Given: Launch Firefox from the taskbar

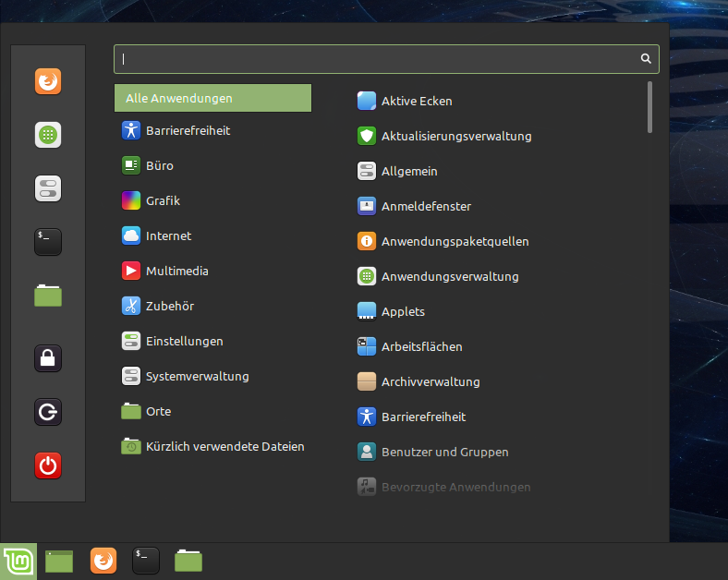Looking at the screenshot, I should [x=103, y=561].
